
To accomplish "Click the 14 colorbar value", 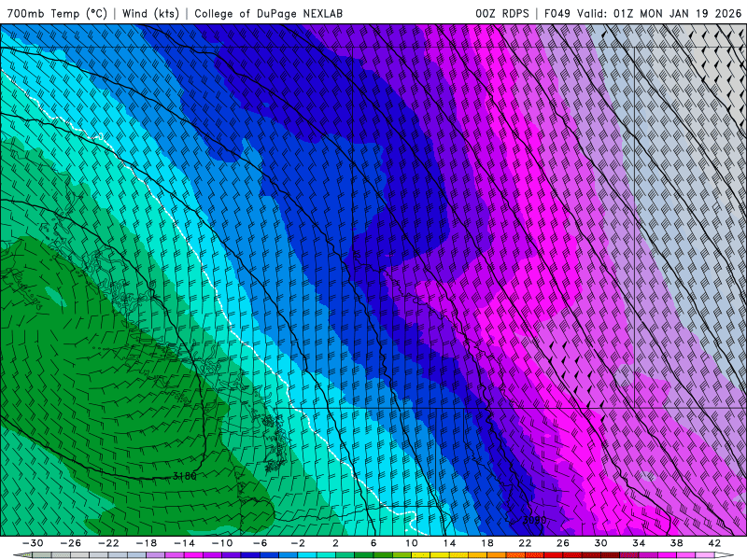I will click(x=449, y=543).
